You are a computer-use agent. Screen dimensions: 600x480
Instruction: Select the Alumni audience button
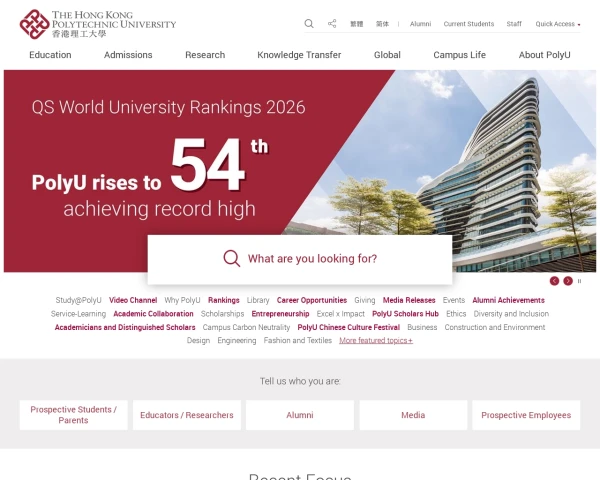[300, 415]
